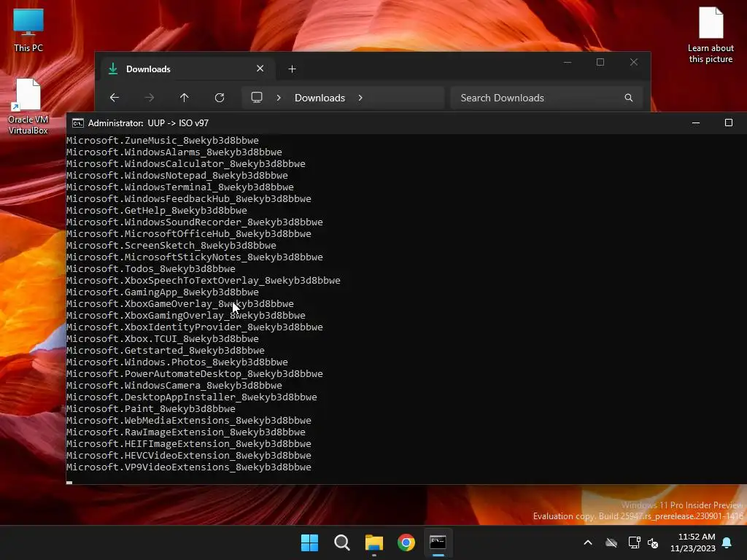Expand chevron before Downloads in breadcrumb
This screenshot has width=747, height=560.
(x=279, y=98)
